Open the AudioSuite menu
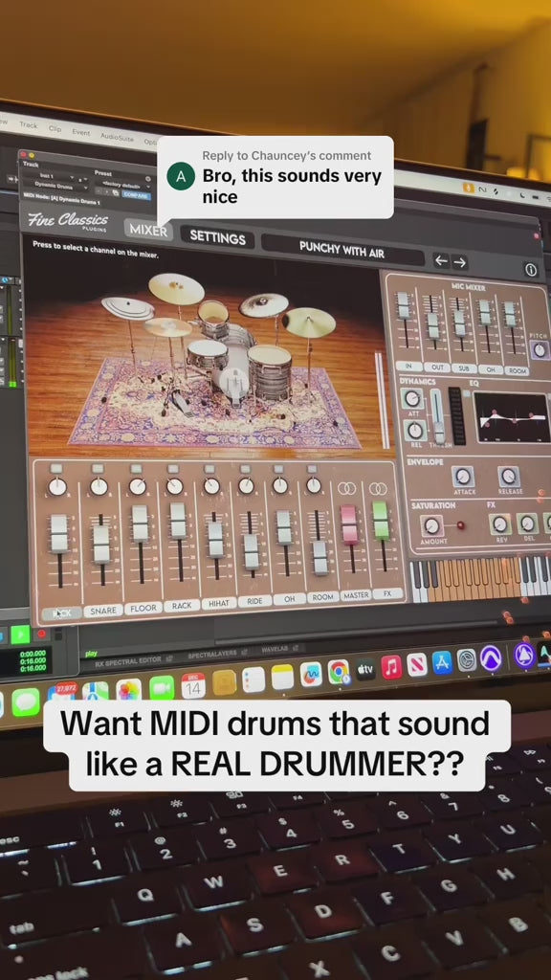551x980 pixels. (x=117, y=138)
